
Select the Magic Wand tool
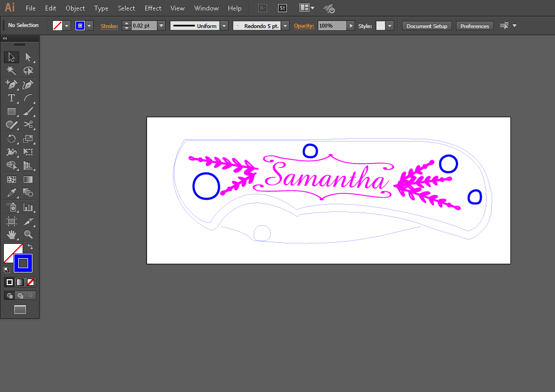click(11, 70)
